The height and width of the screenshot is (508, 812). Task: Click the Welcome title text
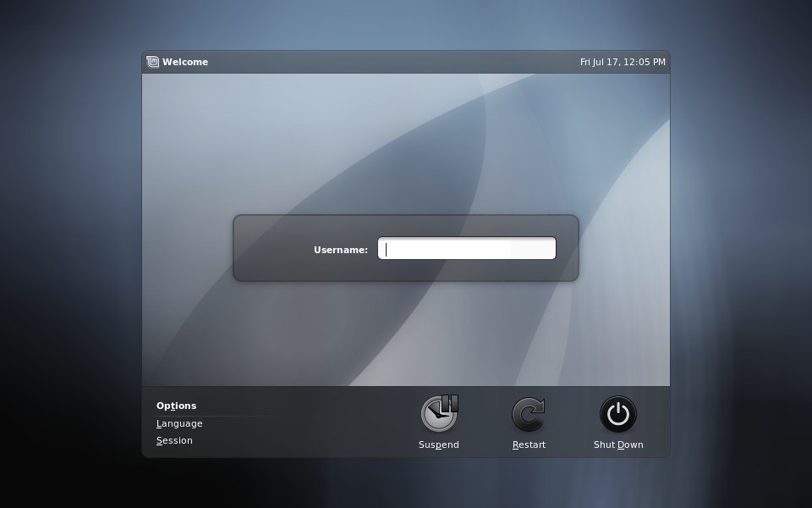pos(185,62)
